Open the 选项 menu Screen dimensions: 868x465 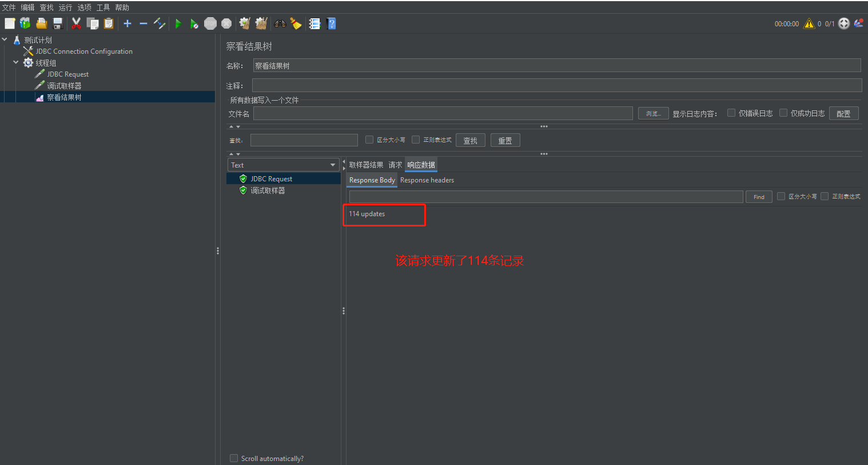pyautogui.click(x=85, y=7)
